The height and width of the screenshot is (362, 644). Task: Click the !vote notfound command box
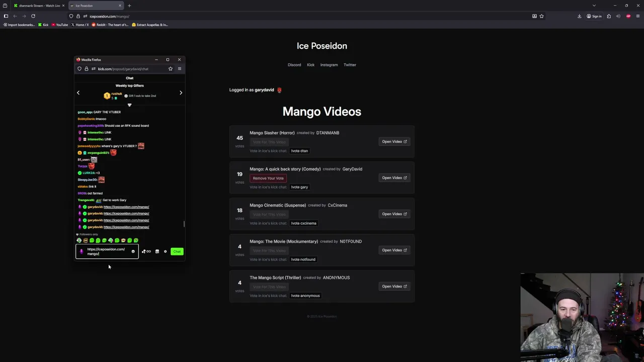point(303,259)
